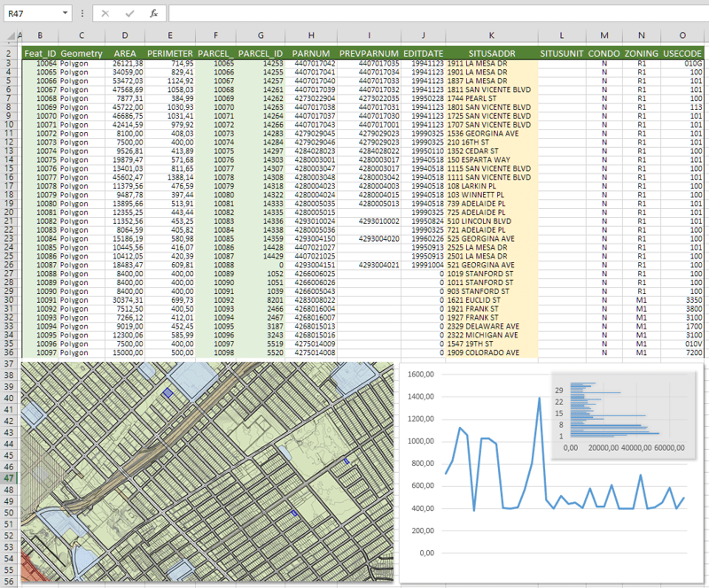Viewport: 709px width, 588px height.
Task: Click the PERIMETER header cell
Action: [x=170, y=54]
